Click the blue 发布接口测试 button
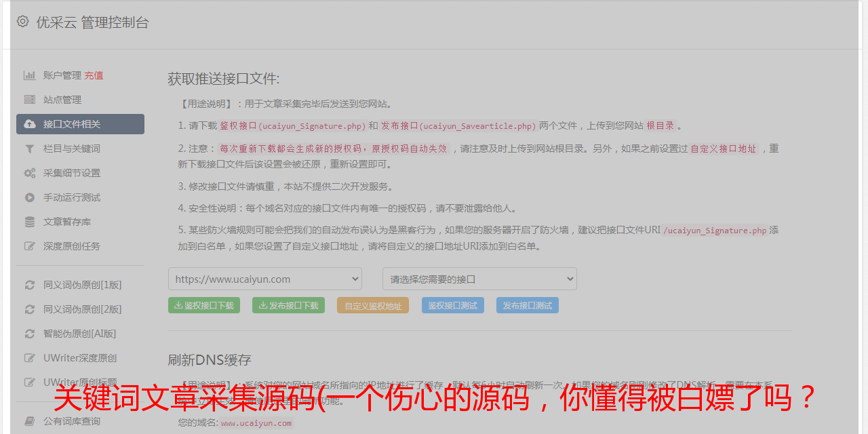Screen dimensions: 868x434 click(x=528, y=305)
